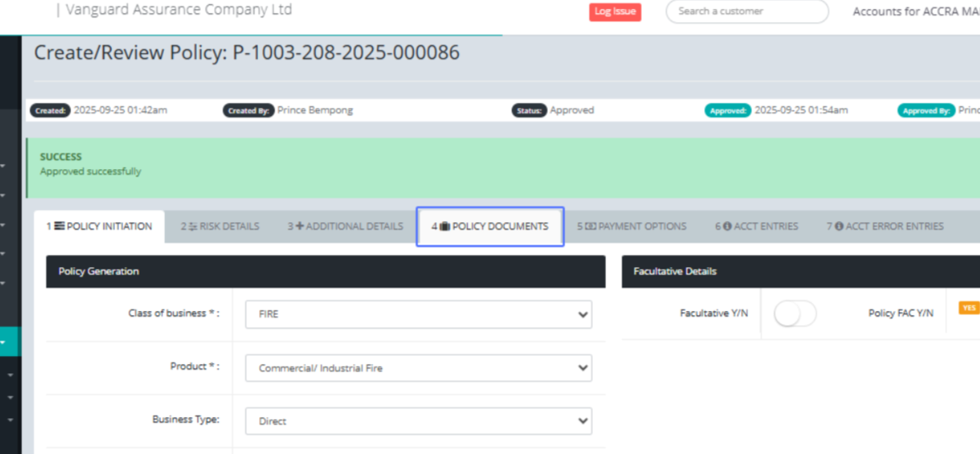The width and height of the screenshot is (980, 454).
Task: Switch to the Risk Details tab
Action: (x=220, y=226)
